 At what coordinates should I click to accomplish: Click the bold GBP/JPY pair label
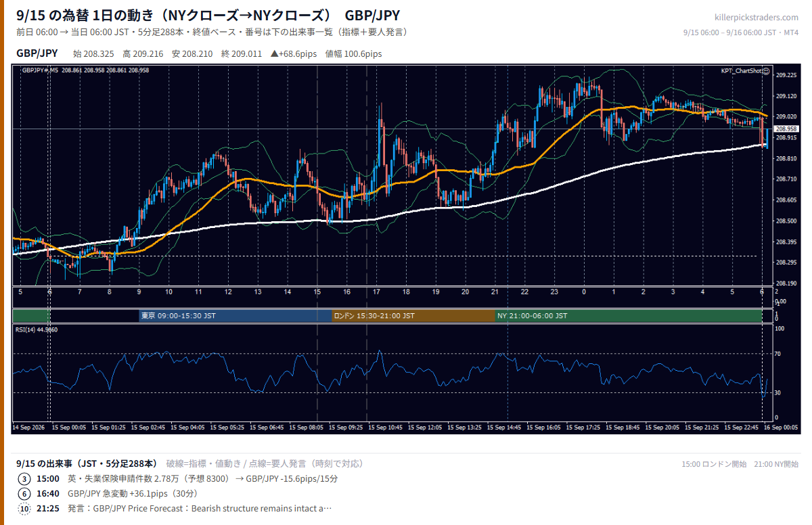pyautogui.click(x=37, y=53)
